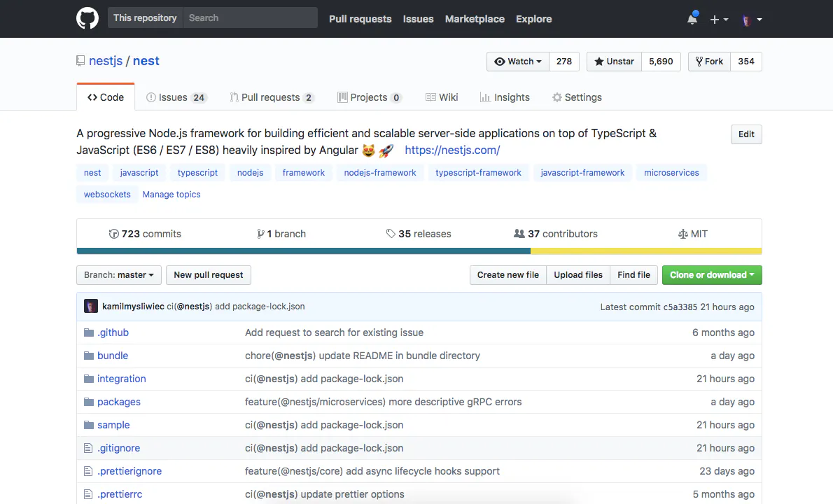833x504 pixels.
Task: Click Upload files
Action: 578,275
